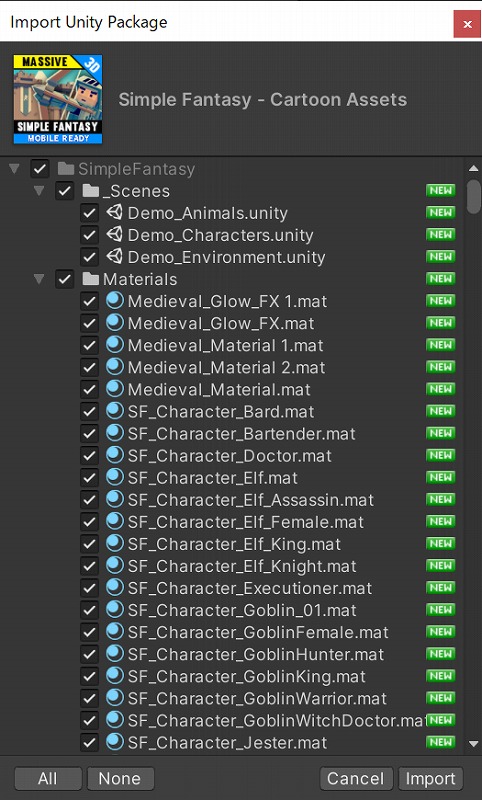
Task: Toggle checkbox for SF_Character_GoblinWarrior.mat
Action: pyautogui.click(x=89, y=698)
